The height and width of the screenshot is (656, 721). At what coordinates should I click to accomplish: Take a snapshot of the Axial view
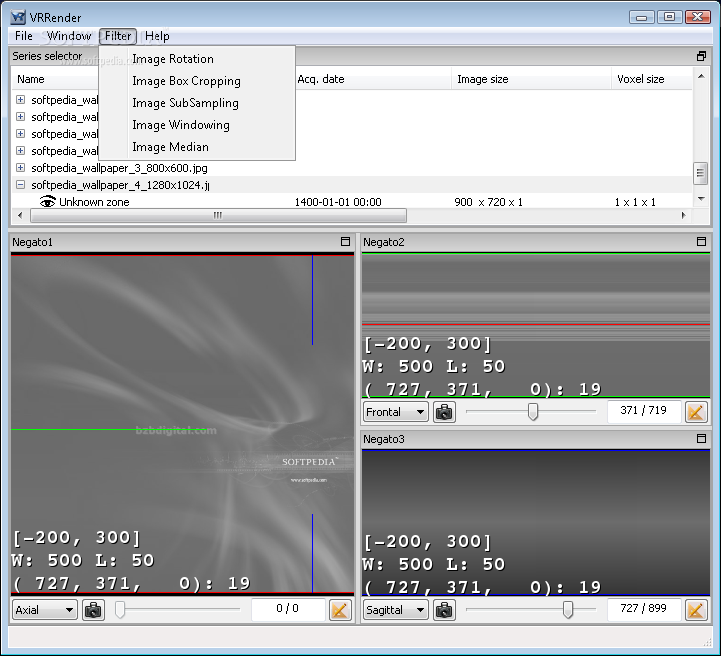93,610
